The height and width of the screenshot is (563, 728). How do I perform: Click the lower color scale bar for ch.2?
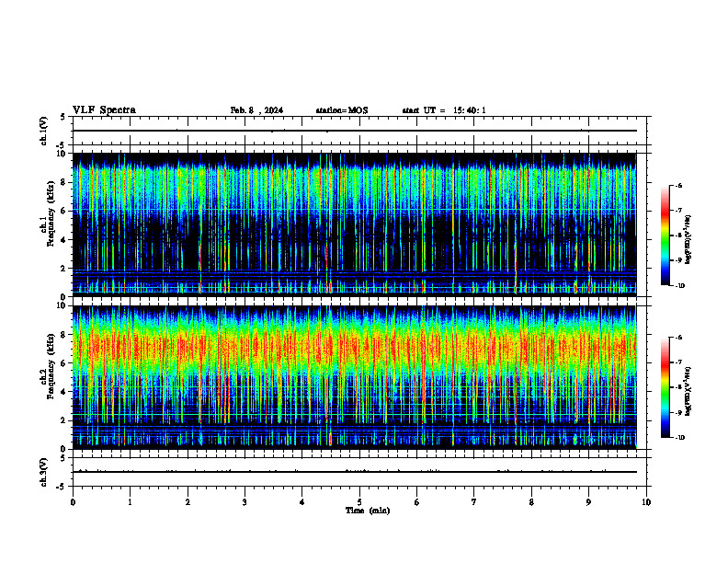tap(665, 387)
